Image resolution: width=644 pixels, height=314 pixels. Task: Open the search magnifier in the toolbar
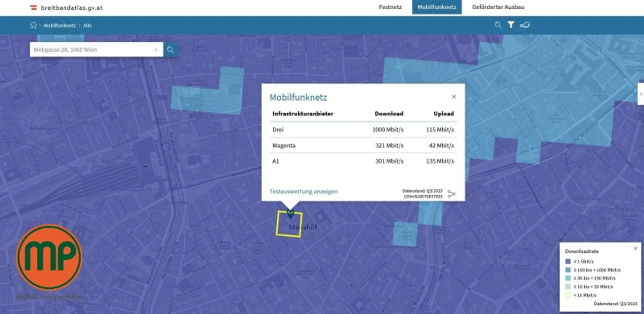pyautogui.click(x=498, y=25)
